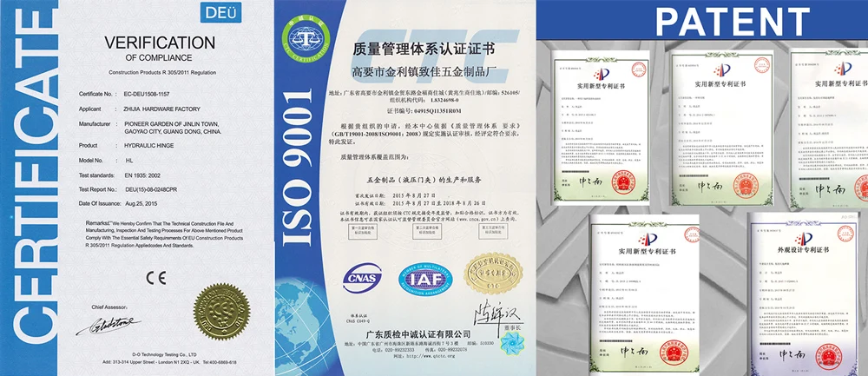Click '质量管理体系覆盖范围为:' line
Screen dimensions: 868x376
tap(375, 158)
